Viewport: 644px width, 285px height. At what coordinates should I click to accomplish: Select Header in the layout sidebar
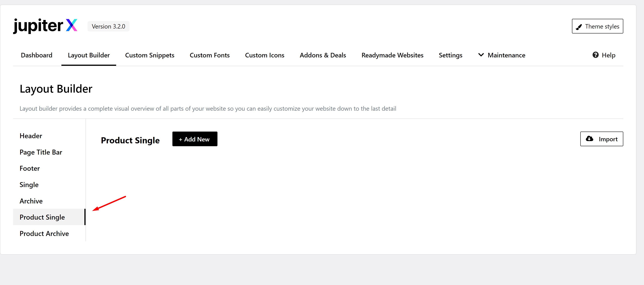49,136
